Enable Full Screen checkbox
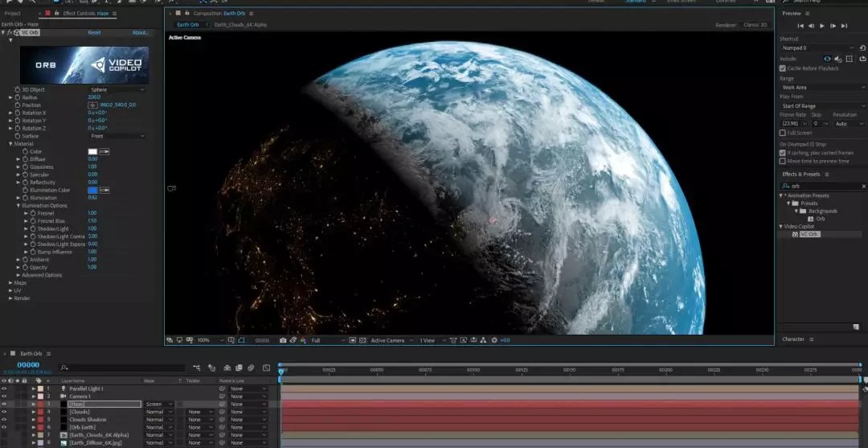This screenshot has height=448, width=868. pyautogui.click(x=783, y=133)
